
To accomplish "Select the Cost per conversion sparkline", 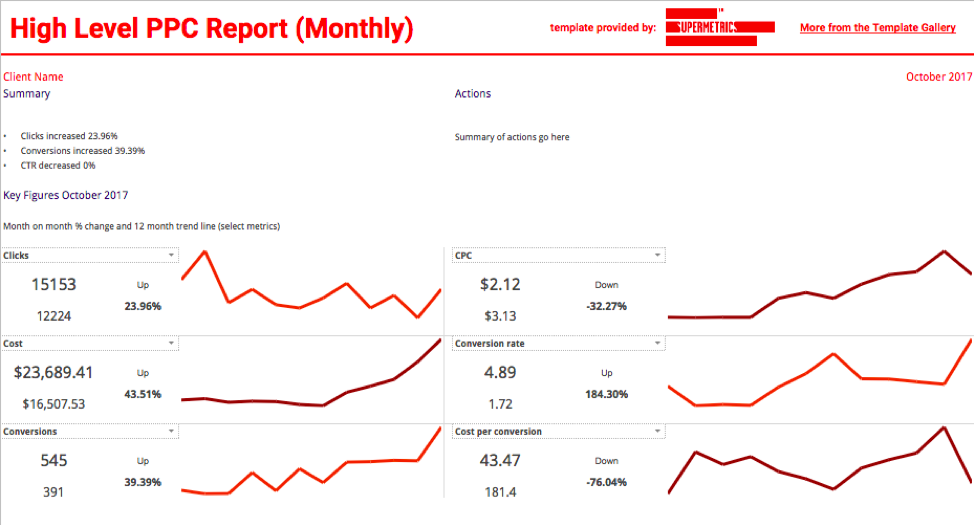I will (820, 464).
